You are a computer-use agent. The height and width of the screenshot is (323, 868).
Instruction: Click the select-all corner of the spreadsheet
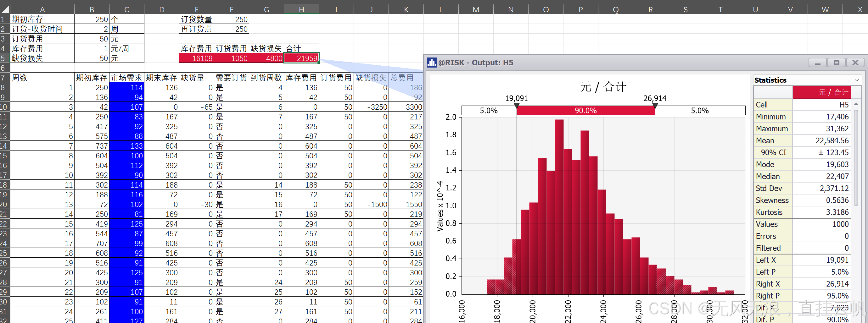click(x=5, y=9)
